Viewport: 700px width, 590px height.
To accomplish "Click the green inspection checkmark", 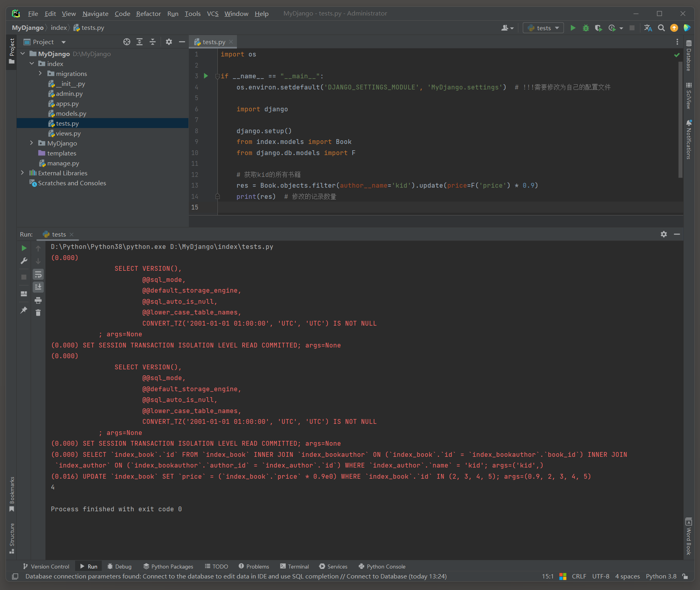I will click(x=677, y=55).
